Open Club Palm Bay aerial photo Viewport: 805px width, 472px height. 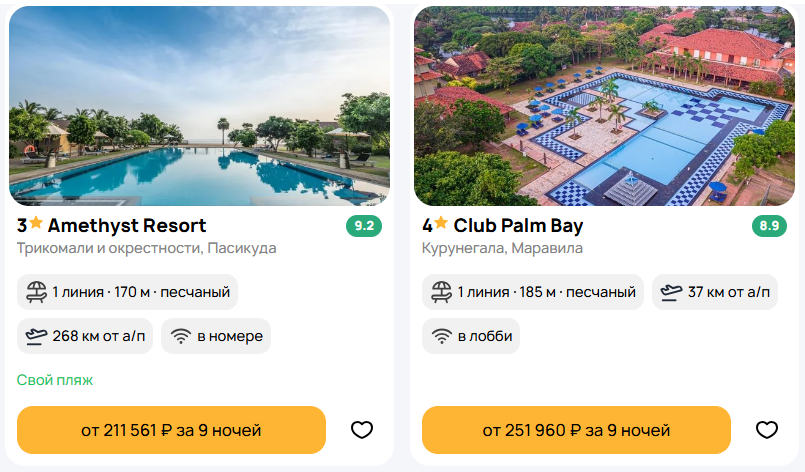tap(604, 105)
